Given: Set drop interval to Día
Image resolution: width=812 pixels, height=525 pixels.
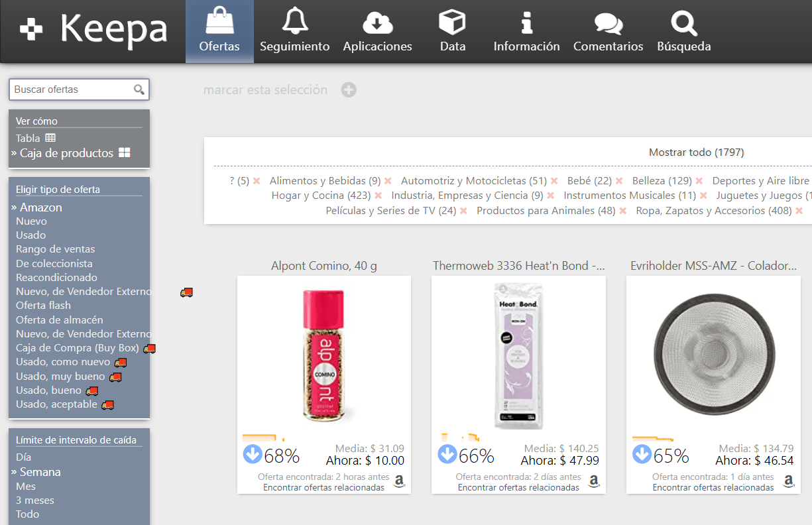Looking at the screenshot, I should (x=23, y=457).
